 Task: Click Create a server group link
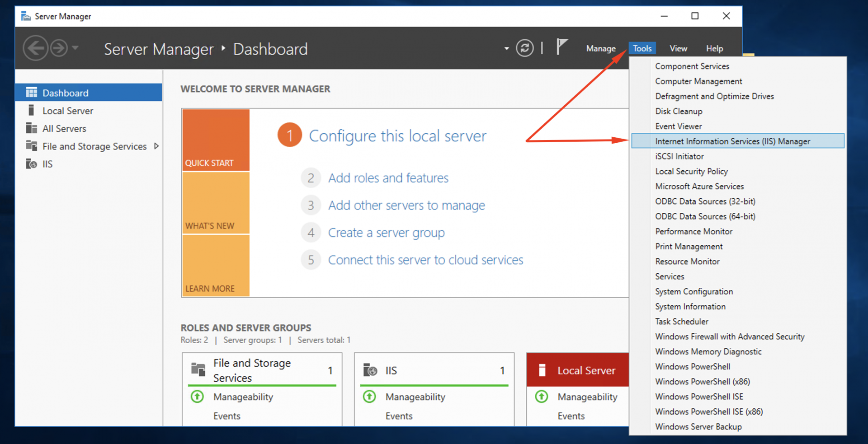pyautogui.click(x=387, y=233)
